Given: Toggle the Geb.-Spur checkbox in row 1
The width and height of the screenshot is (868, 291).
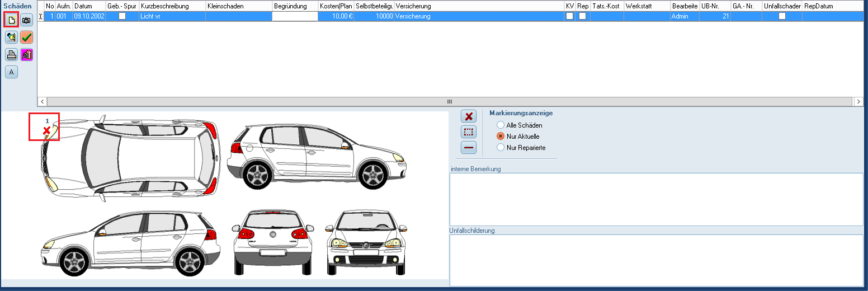Looking at the screenshot, I should click(122, 16).
